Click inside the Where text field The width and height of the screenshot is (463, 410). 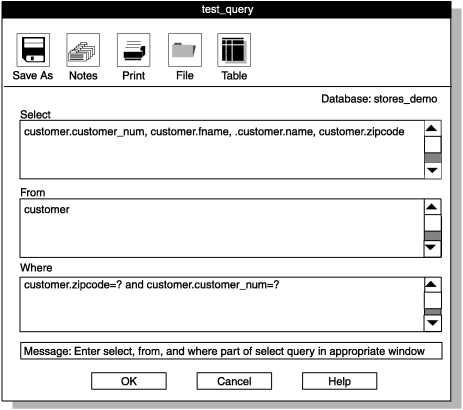(x=222, y=304)
